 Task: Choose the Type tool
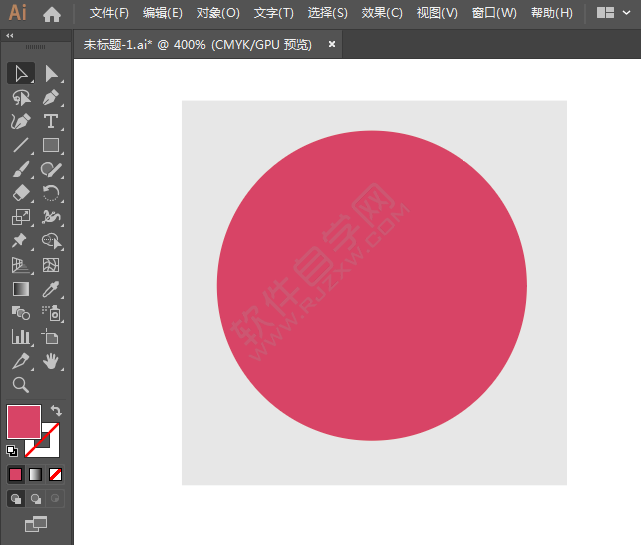pos(52,121)
